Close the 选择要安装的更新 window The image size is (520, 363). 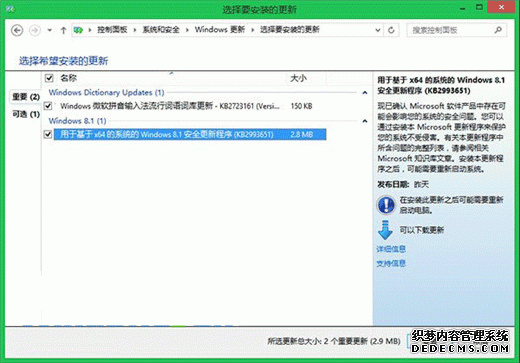click(x=501, y=7)
